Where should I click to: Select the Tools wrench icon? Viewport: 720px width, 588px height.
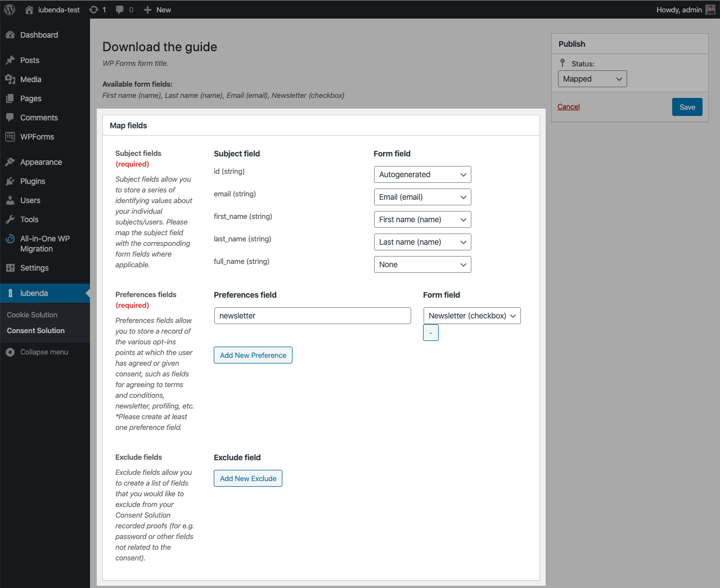[10, 219]
